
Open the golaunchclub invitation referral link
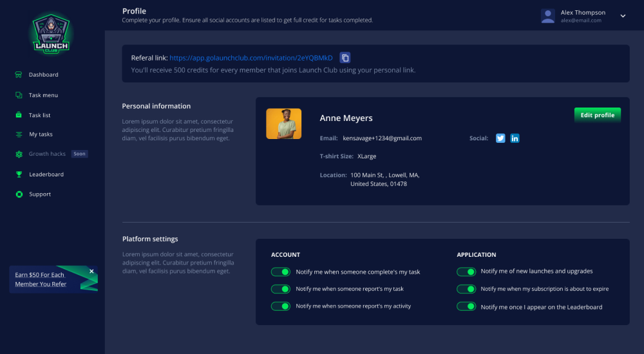coord(251,58)
